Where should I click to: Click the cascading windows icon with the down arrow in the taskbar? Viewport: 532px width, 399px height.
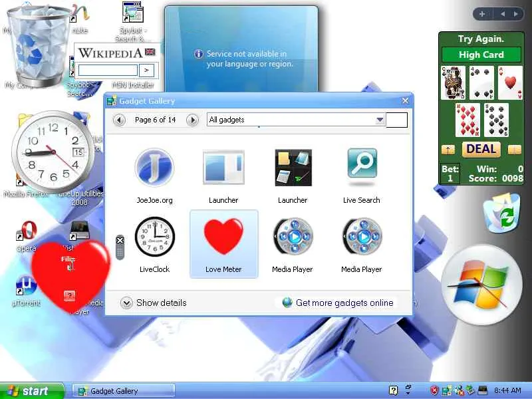tap(408, 390)
